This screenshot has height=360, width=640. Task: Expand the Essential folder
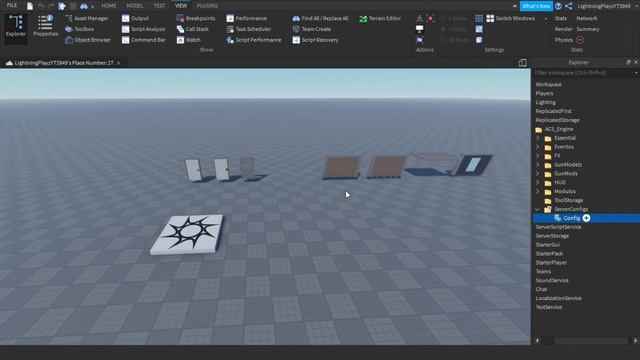pyautogui.click(x=538, y=138)
